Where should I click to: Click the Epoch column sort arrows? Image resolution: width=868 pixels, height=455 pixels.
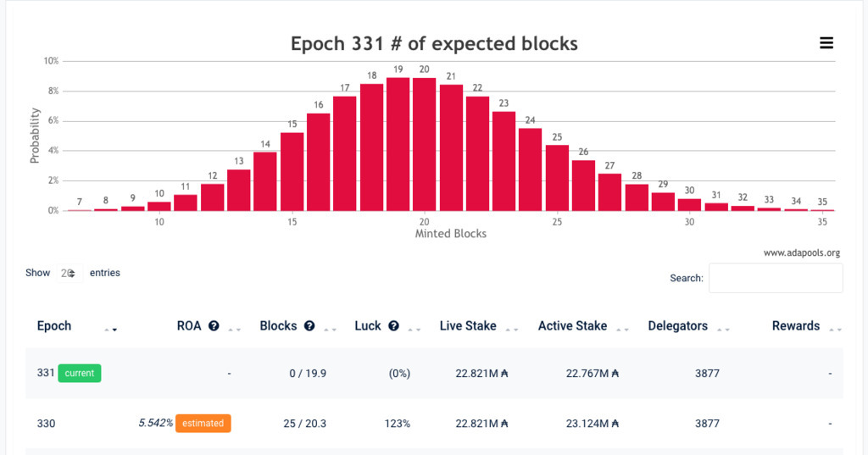[111, 329]
